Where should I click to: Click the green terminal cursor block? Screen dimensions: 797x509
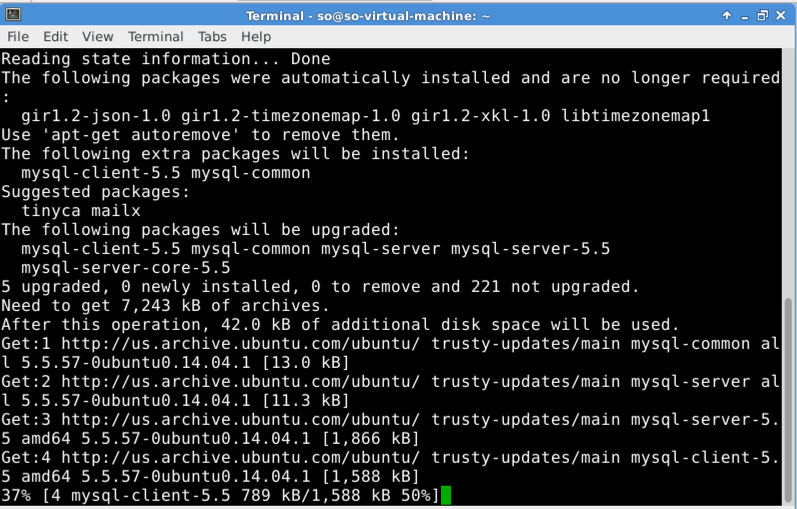446,495
